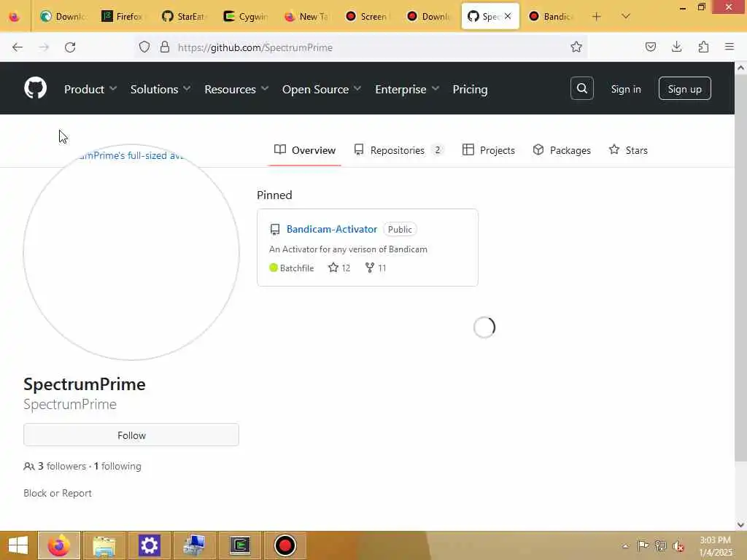
Task: Click the scrollbar down arrow
Action: pos(741,525)
